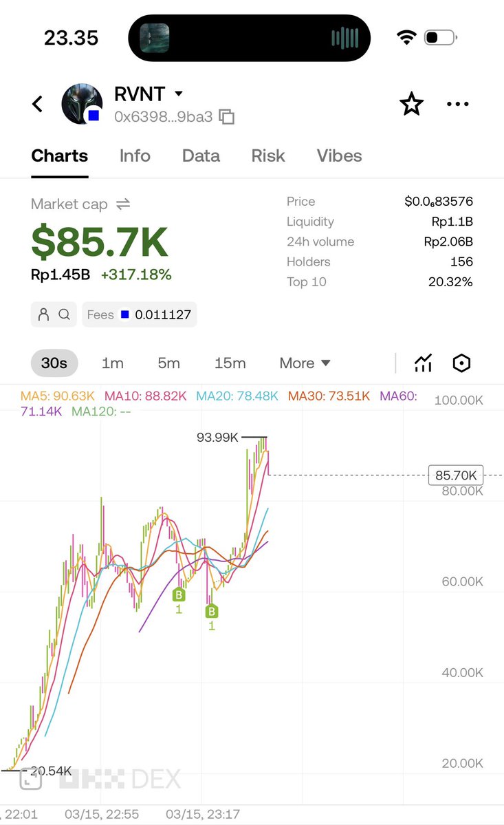This screenshot has height=825, width=504.
Task: Open chart indicators icon
Action: 423,363
